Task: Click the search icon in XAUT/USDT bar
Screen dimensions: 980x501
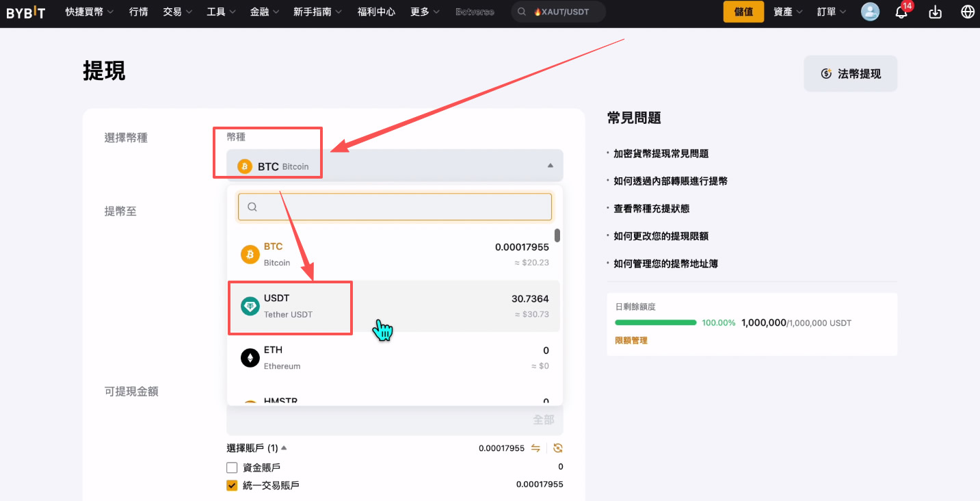Action: tap(521, 12)
